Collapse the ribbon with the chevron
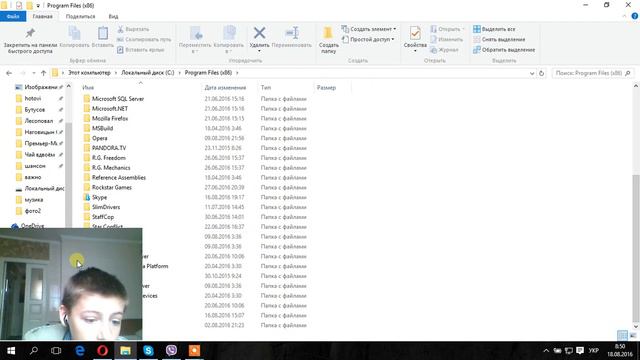 (624, 16)
